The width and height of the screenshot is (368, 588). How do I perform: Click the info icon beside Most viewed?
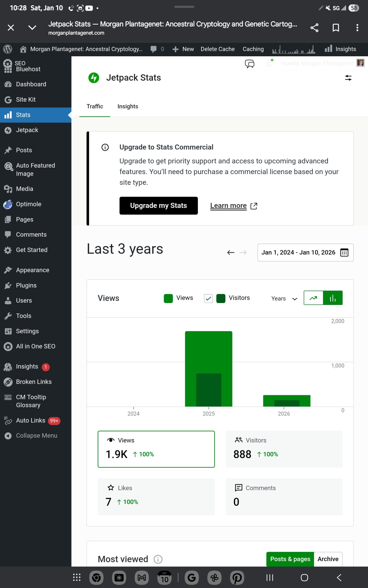(x=158, y=559)
